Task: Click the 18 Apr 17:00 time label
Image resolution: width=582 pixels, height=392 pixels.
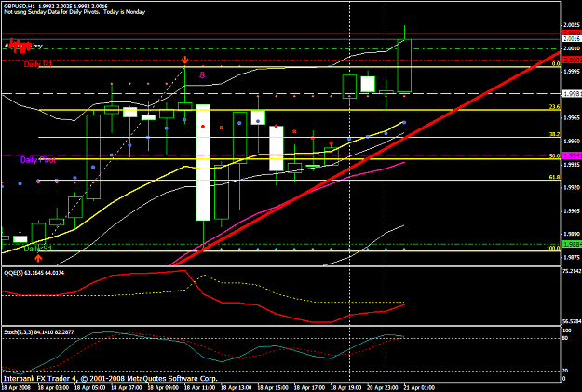Action: tap(309, 388)
